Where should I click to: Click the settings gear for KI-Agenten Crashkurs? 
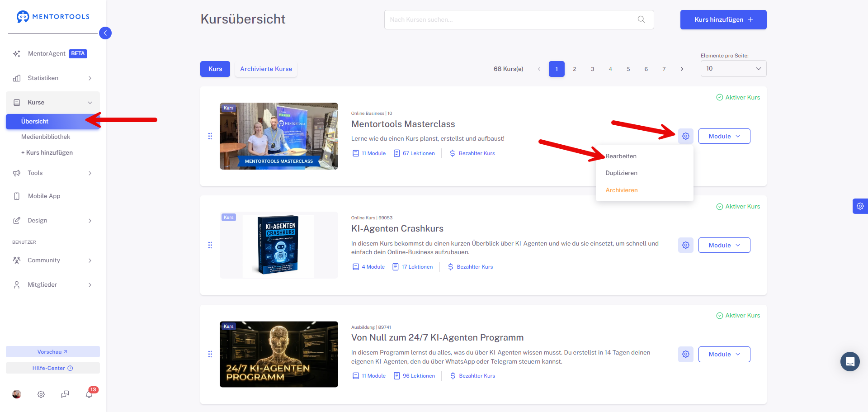pyautogui.click(x=686, y=245)
